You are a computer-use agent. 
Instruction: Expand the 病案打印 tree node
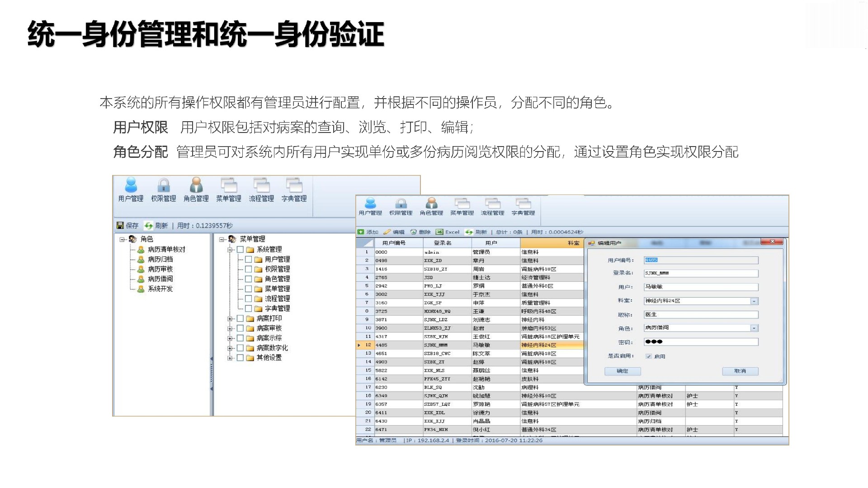click(230, 319)
